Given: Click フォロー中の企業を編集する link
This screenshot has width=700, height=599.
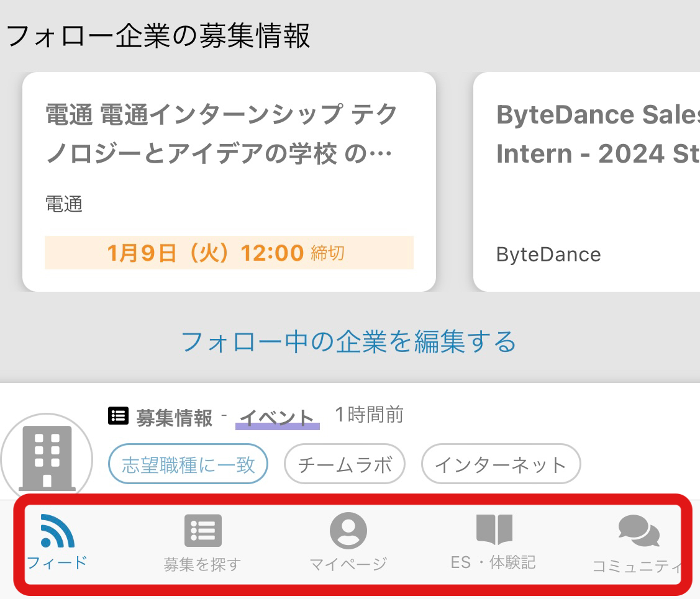Looking at the screenshot, I should point(348,341).
